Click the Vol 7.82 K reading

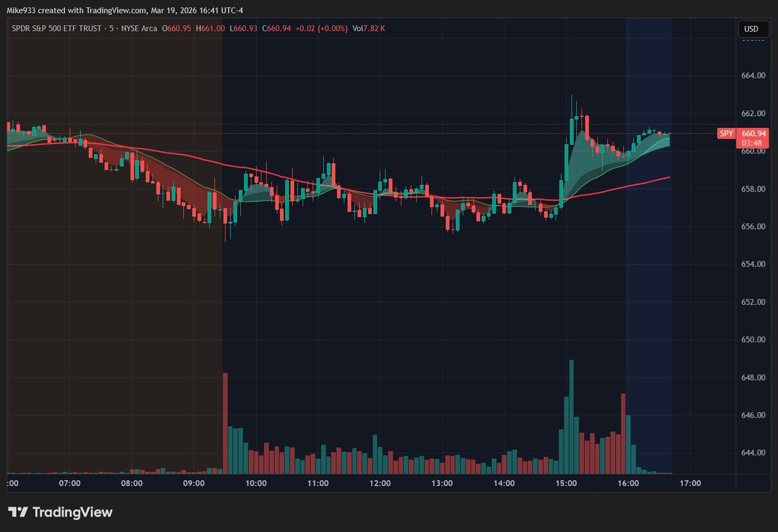pyautogui.click(x=369, y=29)
